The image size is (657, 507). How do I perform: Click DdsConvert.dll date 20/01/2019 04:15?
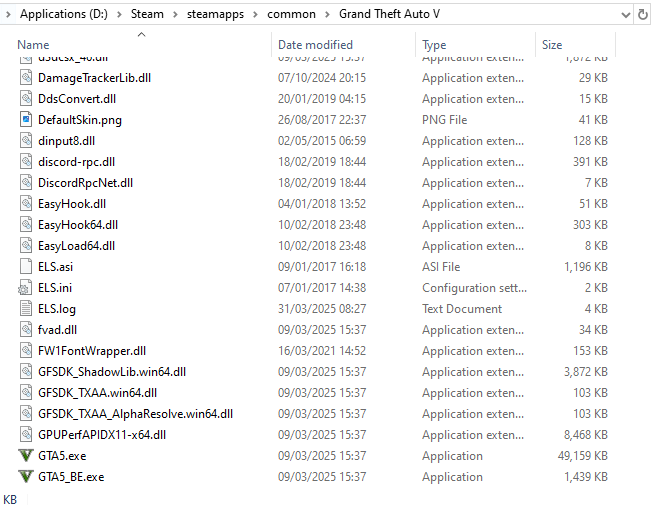tap(322, 99)
